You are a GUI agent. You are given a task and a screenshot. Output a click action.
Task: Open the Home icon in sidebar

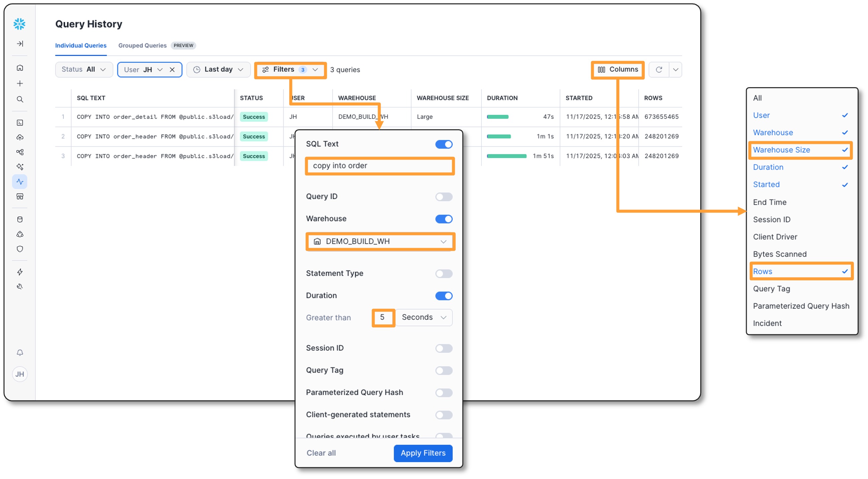[x=20, y=68]
